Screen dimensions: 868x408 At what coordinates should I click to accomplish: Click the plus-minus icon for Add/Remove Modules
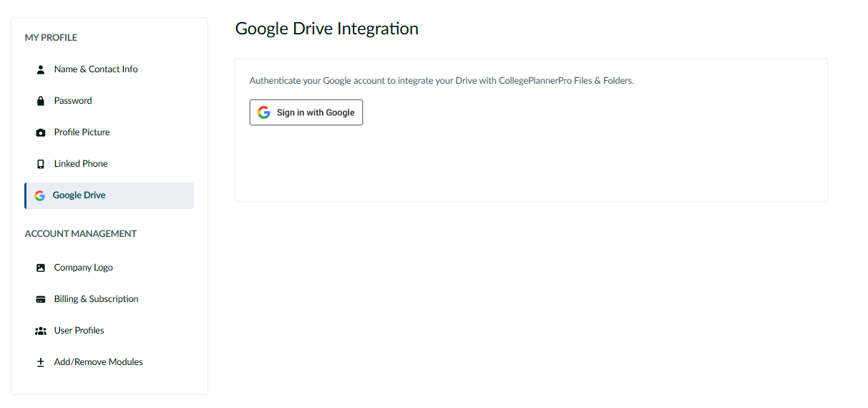41,362
